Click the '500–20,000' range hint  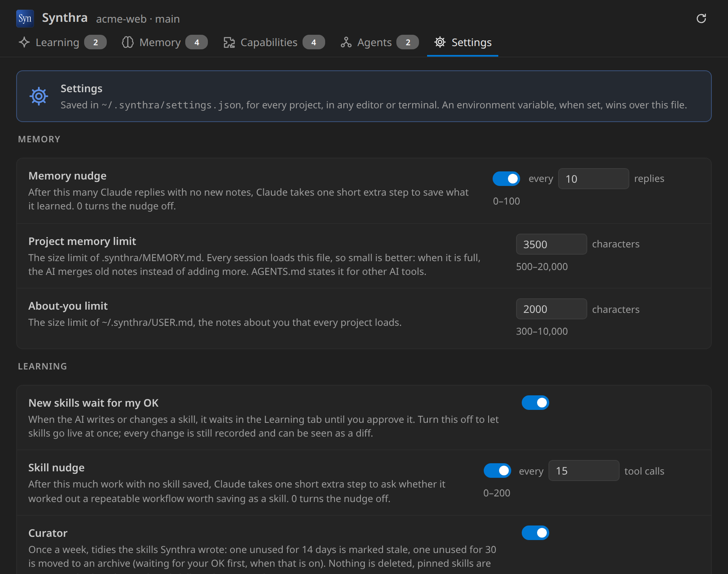pyautogui.click(x=542, y=267)
